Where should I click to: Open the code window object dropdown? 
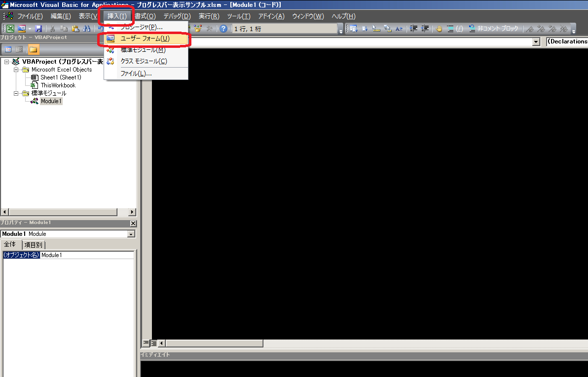tap(536, 42)
